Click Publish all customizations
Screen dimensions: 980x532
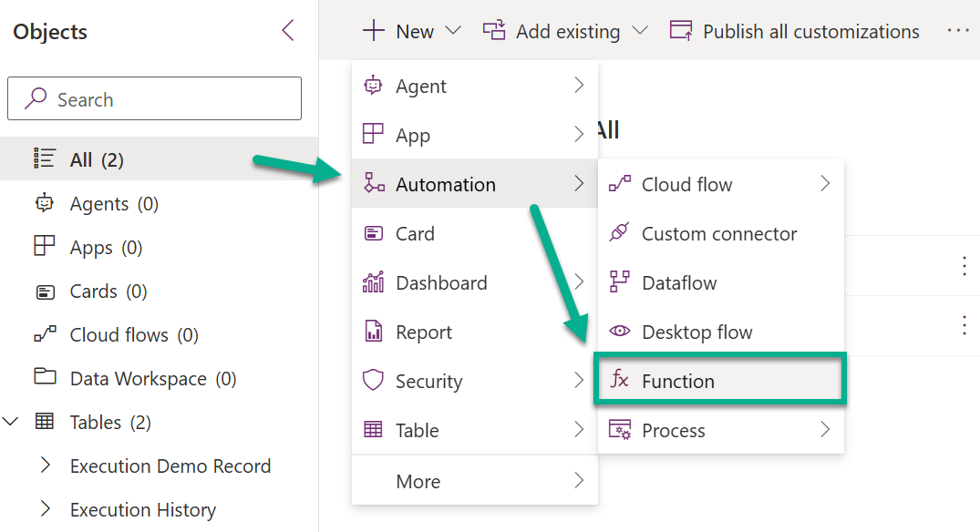[x=794, y=31]
